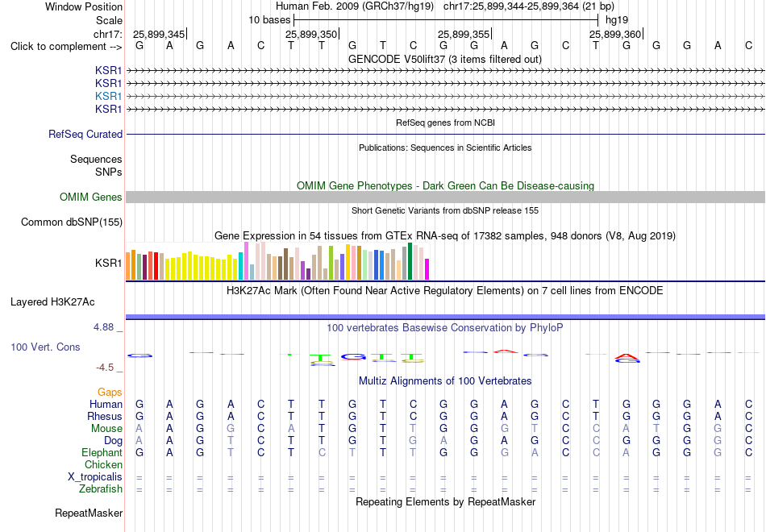Click '100 vertebrates Basewise Conservation by PhyloP' title
The height and width of the screenshot is (532, 766).
[x=445, y=328]
